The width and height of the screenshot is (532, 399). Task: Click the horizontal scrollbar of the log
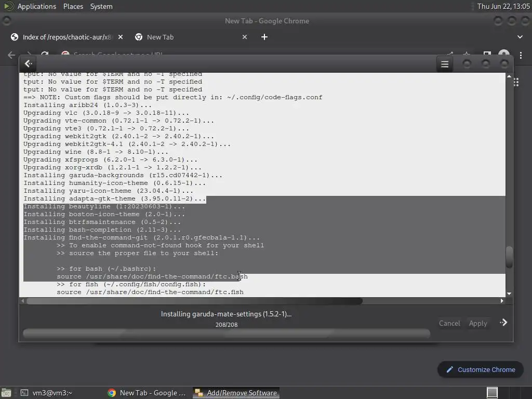click(194, 301)
